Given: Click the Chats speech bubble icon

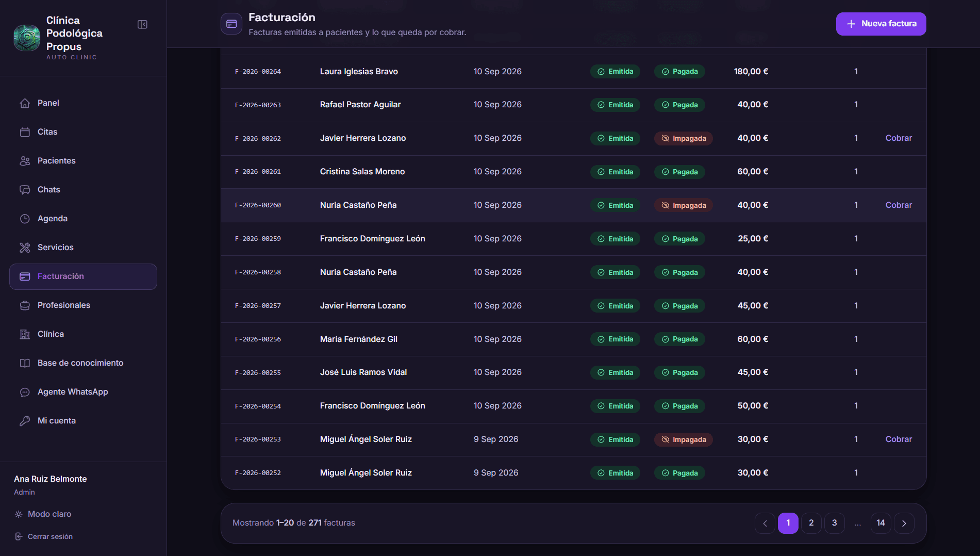Looking at the screenshot, I should tap(25, 190).
